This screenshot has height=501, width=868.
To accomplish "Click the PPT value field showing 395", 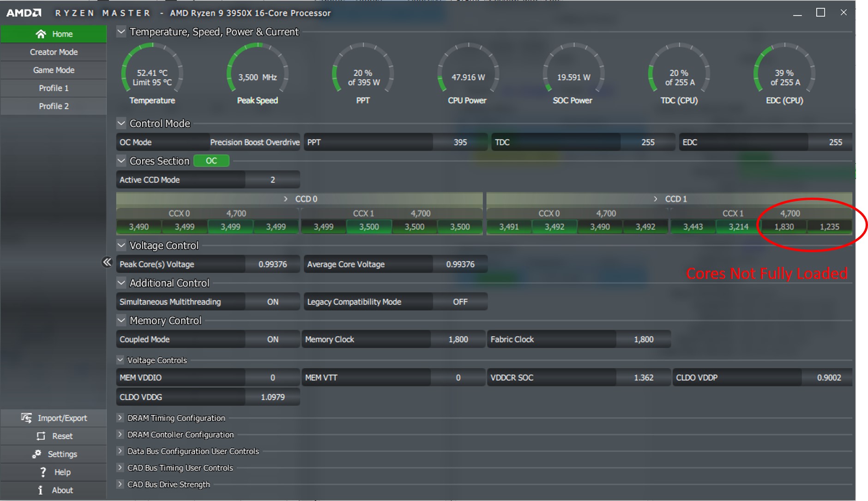I will click(x=459, y=142).
